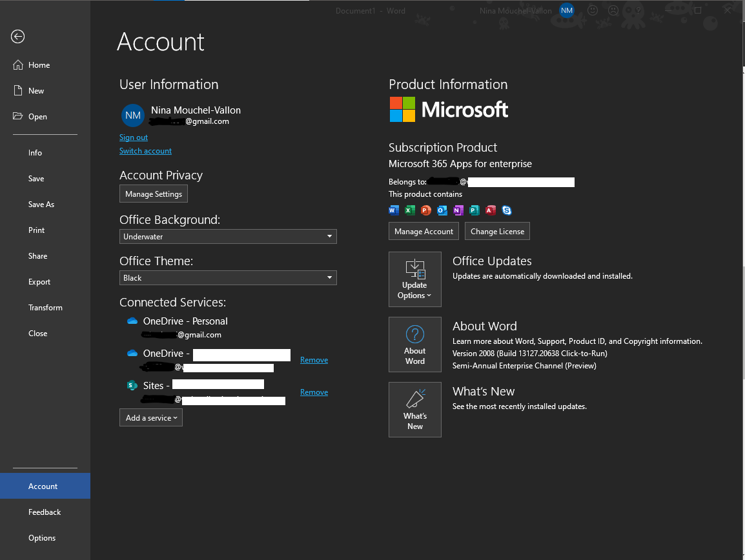This screenshot has height=560, width=745.
Task: Click the Microsoft four-color logo
Action: tap(402, 109)
